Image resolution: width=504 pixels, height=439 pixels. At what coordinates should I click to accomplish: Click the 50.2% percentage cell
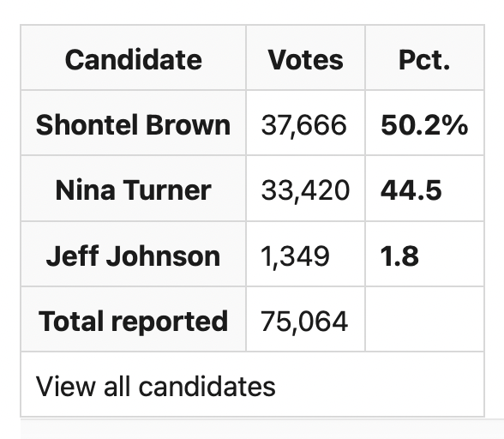tap(424, 123)
